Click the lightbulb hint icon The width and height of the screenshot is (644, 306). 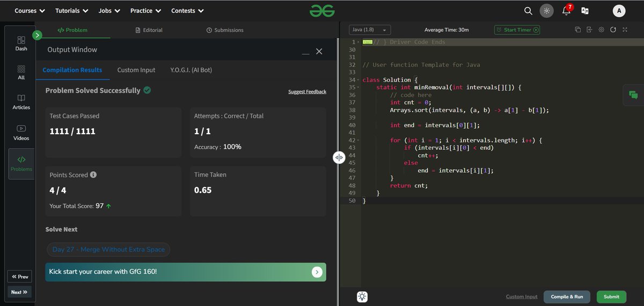[362, 296]
